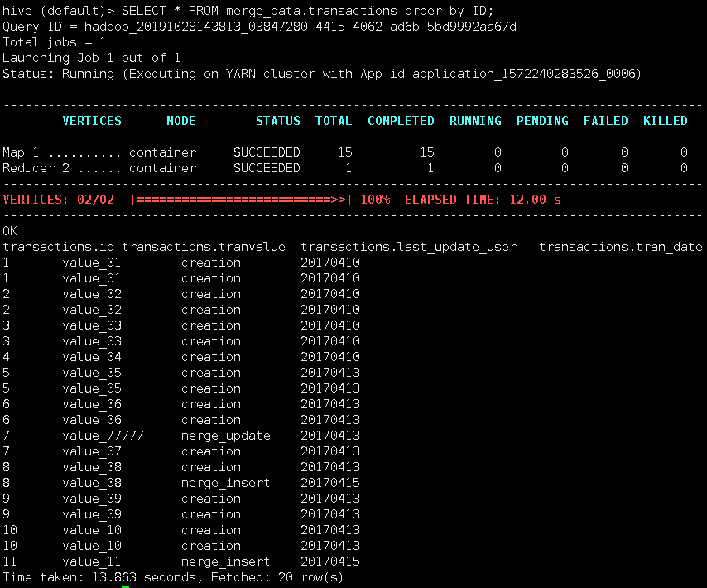Image resolution: width=707 pixels, height=588 pixels.
Task: Click the COMPLETED column header
Action: click(401, 120)
